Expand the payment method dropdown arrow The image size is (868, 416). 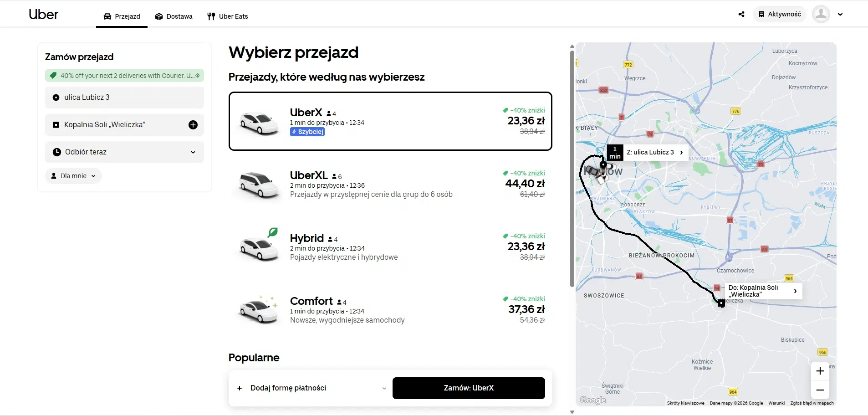384,388
